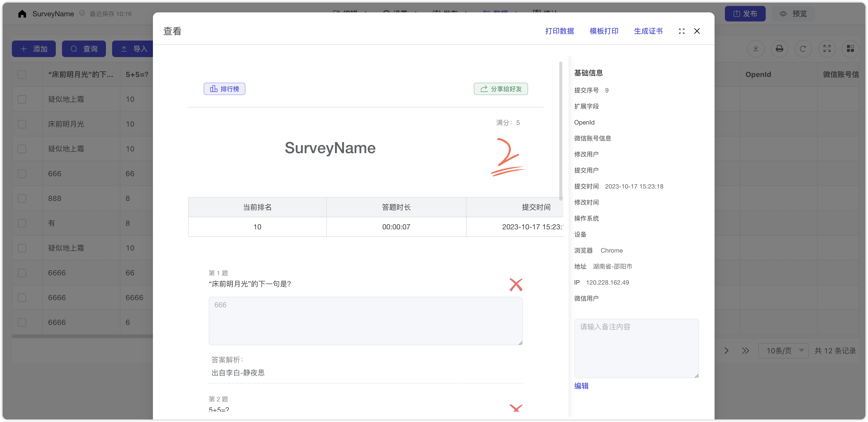
Task: Click the dialog's vertical scrollbar
Action: 561,131
